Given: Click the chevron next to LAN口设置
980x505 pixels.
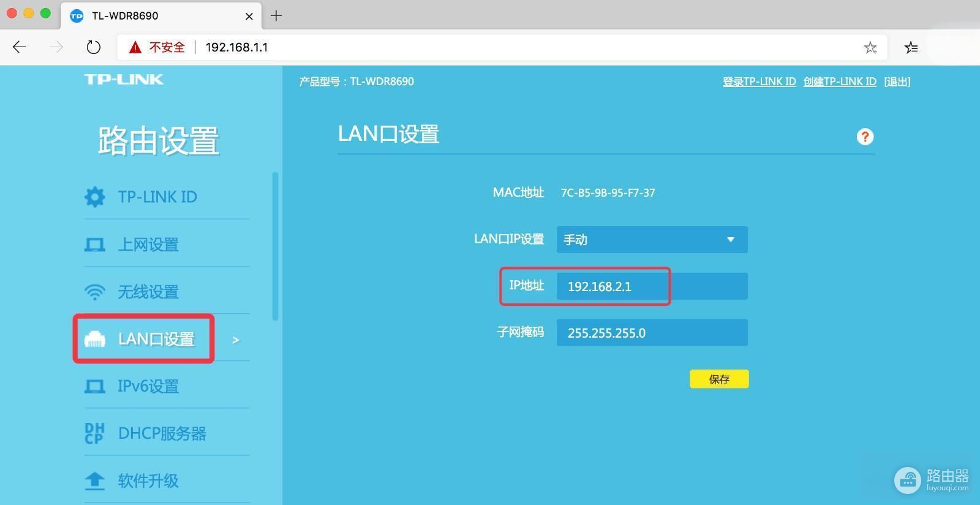Looking at the screenshot, I should tap(236, 340).
